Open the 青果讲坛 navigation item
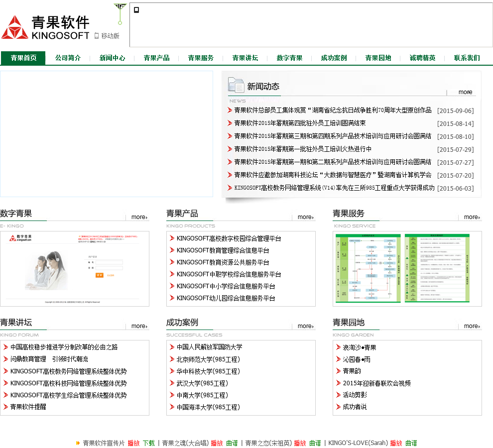The height and width of the screenshot is (448, 493). (245, 58)
